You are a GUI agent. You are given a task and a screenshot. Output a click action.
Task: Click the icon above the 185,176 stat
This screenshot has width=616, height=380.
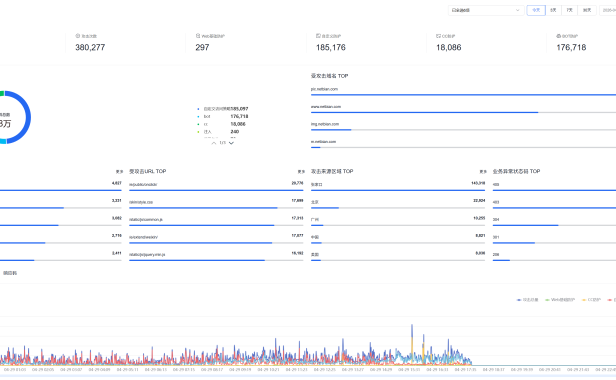tap(318, 36)
